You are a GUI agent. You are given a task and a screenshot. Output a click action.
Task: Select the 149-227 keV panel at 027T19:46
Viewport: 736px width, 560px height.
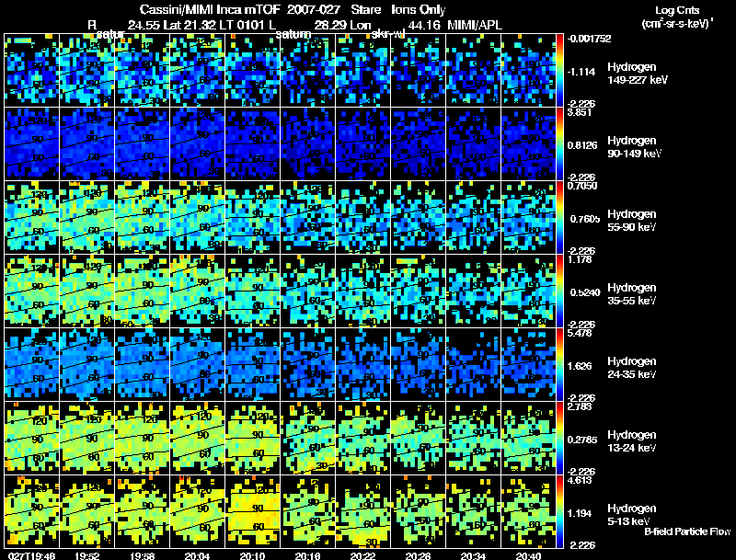31,71
